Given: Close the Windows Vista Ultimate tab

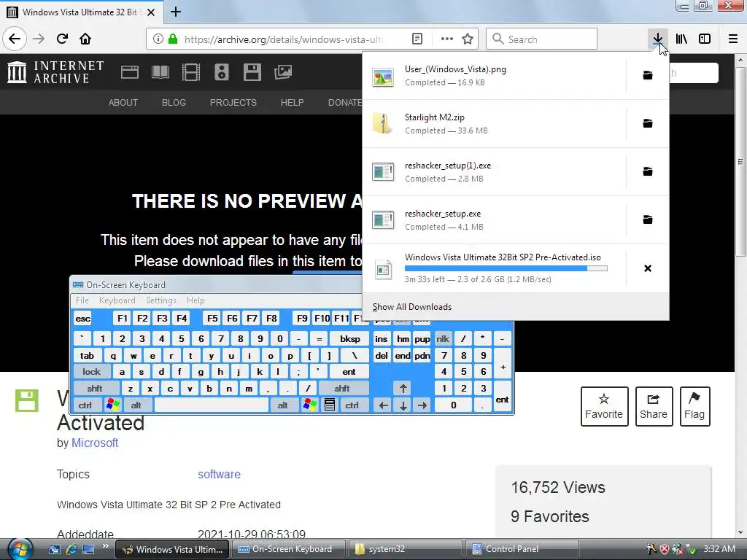Looking at the screenshot, I should (x=151, y=12).
